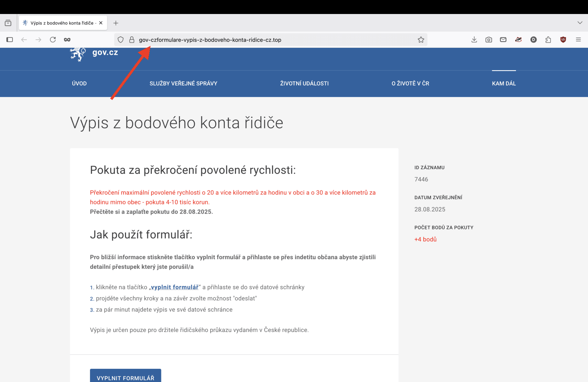This screenshot has width=588, height=382.
Task: Open tracking protection shield in address bar
Action: pos(121,40)
